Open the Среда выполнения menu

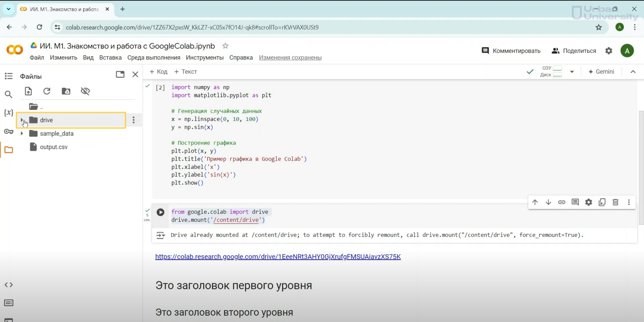[x=153, y=58]
